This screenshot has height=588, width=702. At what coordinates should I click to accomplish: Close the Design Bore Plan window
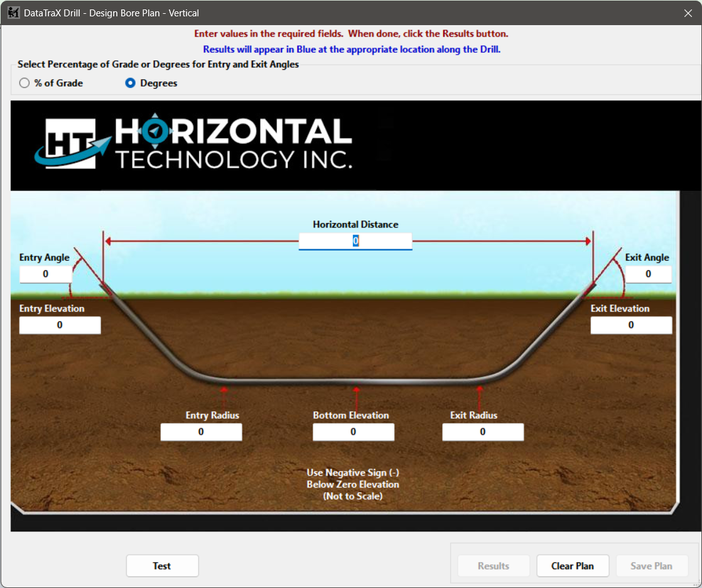[x=688, y=13]
